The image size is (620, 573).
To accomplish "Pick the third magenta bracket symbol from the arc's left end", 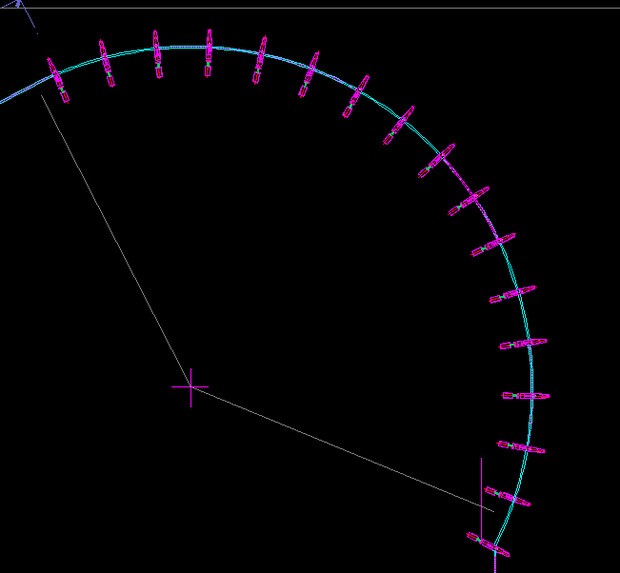I will point(158,53).
